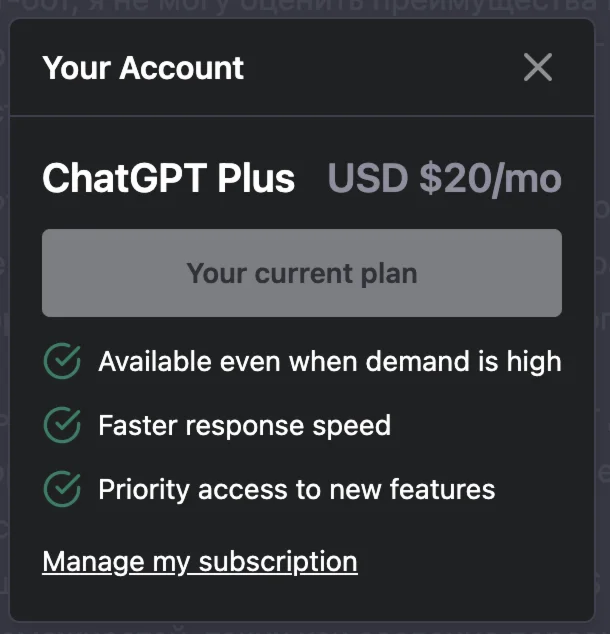610x634 pixels.
Task: Click the empty area right of subscription link
Action: [x=470, y=562]
